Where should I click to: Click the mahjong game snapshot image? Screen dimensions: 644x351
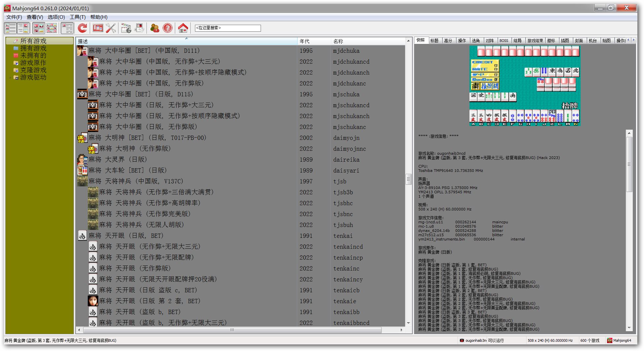[525, 85]
